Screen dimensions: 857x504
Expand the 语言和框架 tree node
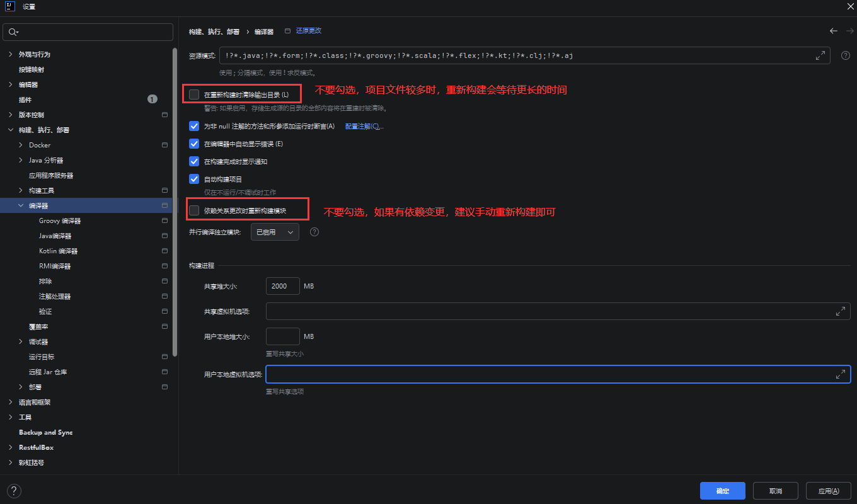11,402
